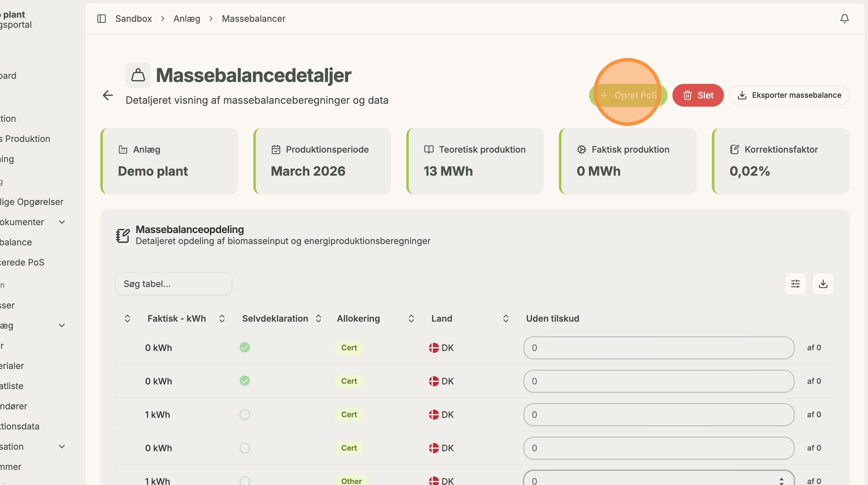This screenshot has width=868, height=485.
Task: Click the Other allocation badge
Action: 351,481
